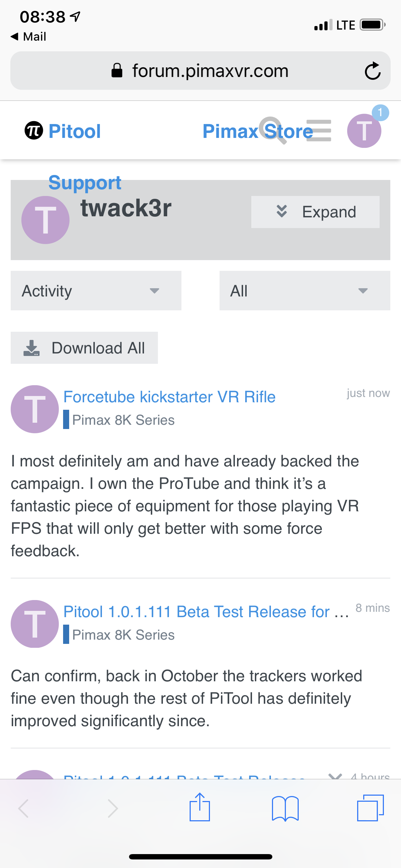Open the forum search magnifier icon
The height and width of the screenshot is (868, 401).
point(273,130)
